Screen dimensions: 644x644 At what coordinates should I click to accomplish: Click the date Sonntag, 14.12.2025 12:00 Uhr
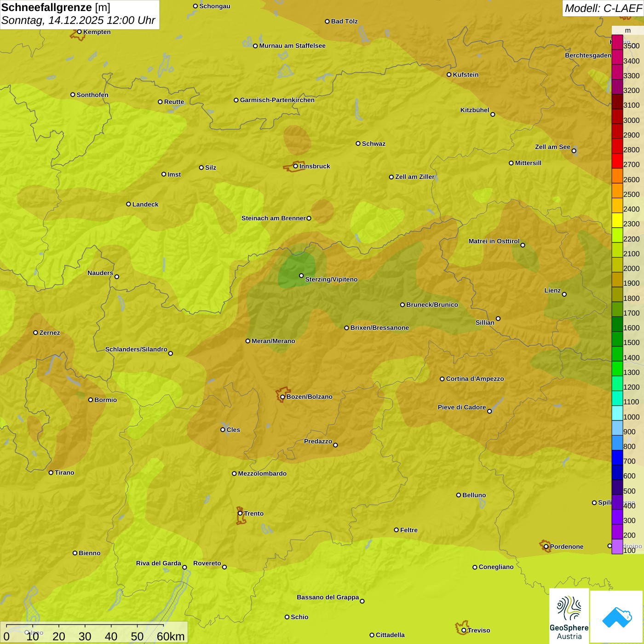coord(78,20)
